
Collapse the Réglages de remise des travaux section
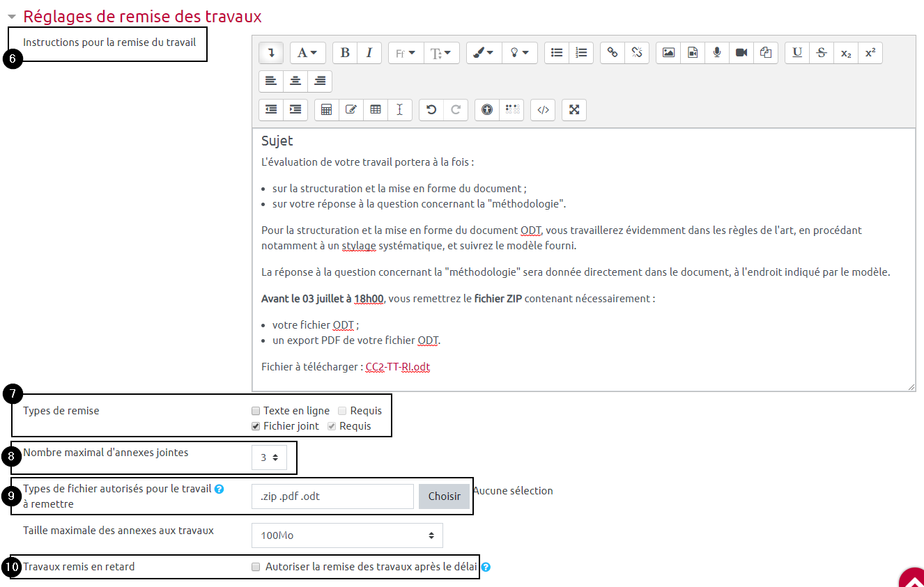pyautogui.click(x=12, y=17)
